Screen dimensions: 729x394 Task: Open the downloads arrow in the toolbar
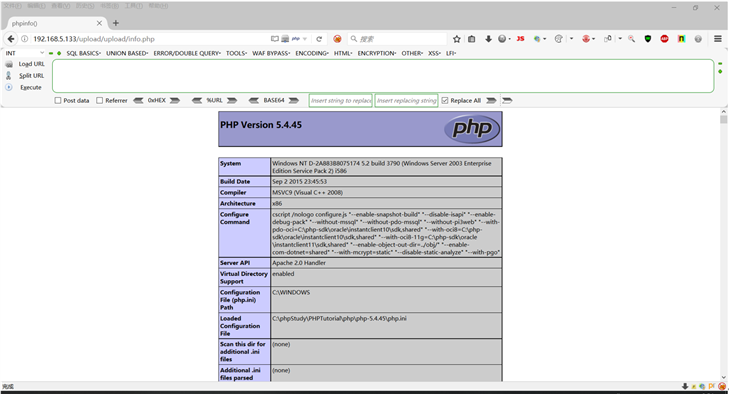point(488,39)
